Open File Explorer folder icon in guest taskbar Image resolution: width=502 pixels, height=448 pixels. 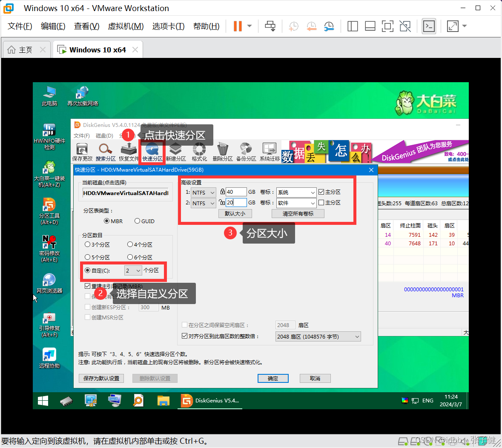coord(163,401)
